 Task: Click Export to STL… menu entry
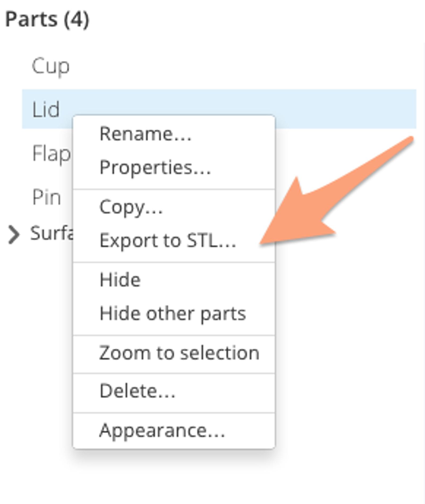167,241
